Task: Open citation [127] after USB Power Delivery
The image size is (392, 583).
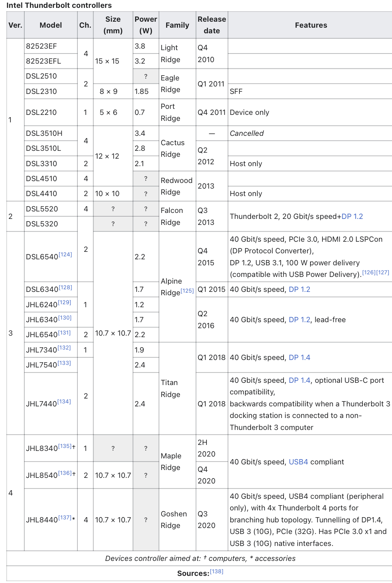Action: tap(383, 272)
